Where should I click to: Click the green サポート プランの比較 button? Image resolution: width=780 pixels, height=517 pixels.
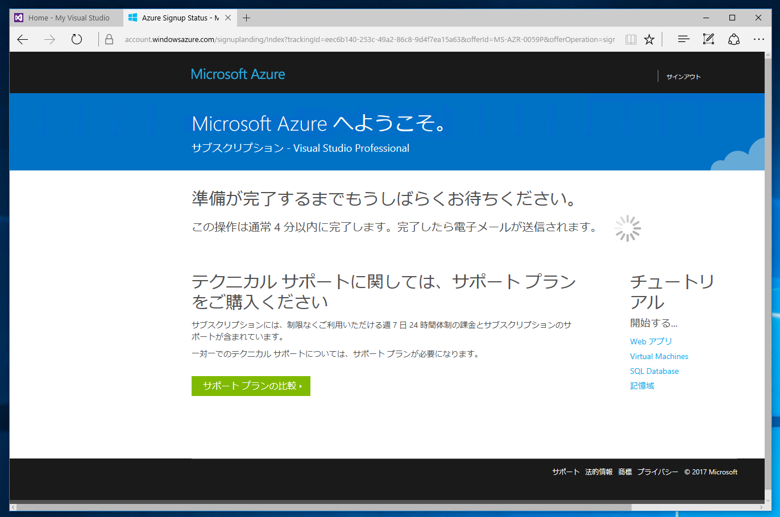pyautogui.click(x=251, y=386)
